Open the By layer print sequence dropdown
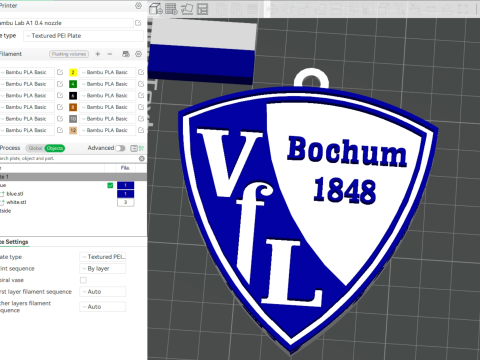480x360 pixels. [103, 269]
